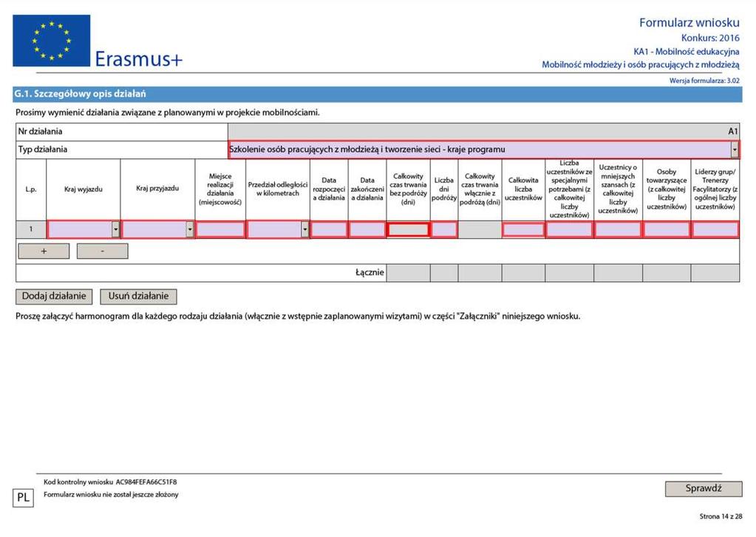Click the Nr działania row label
756x537 pixels.
pos(40,131)
